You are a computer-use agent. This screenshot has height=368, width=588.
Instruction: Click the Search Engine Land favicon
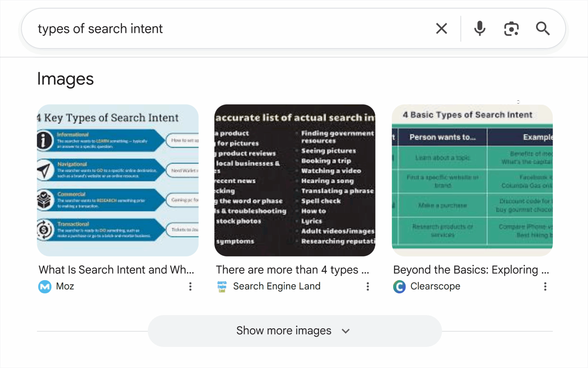coord(222,286)
